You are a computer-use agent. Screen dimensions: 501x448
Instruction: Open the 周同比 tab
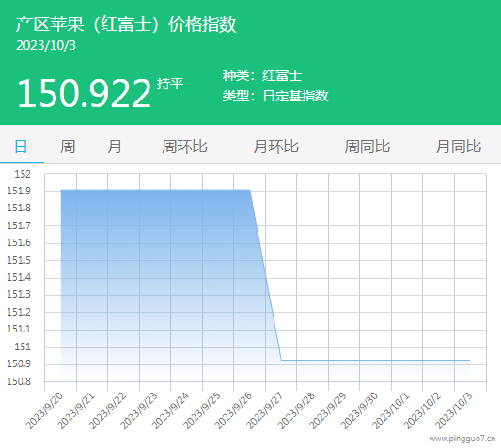click(368, 147)
